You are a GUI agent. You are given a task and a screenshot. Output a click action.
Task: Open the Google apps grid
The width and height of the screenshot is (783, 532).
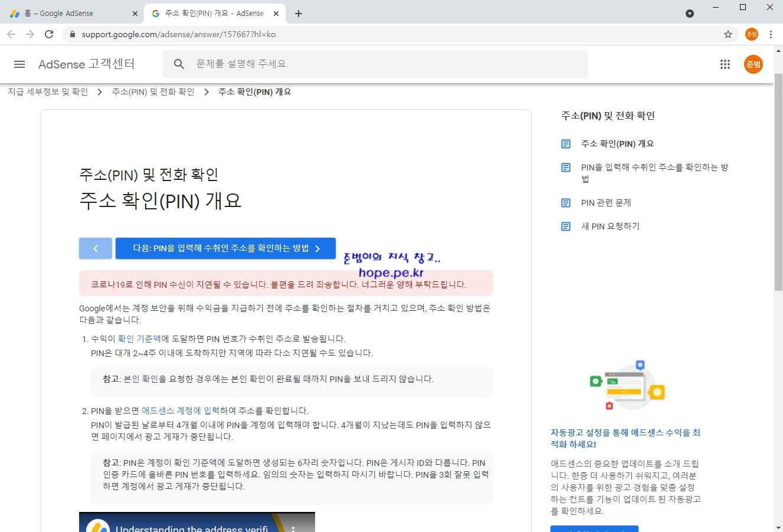725,64
